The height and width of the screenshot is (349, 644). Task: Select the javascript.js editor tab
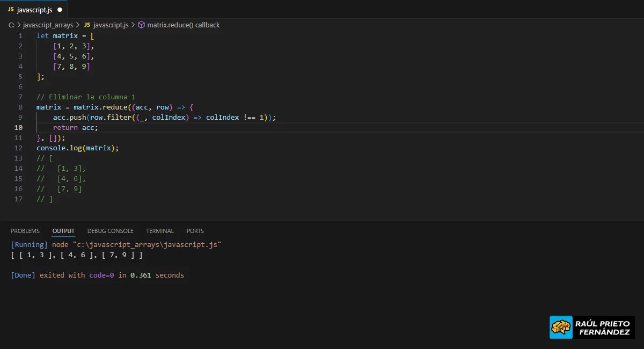point(35,9)
